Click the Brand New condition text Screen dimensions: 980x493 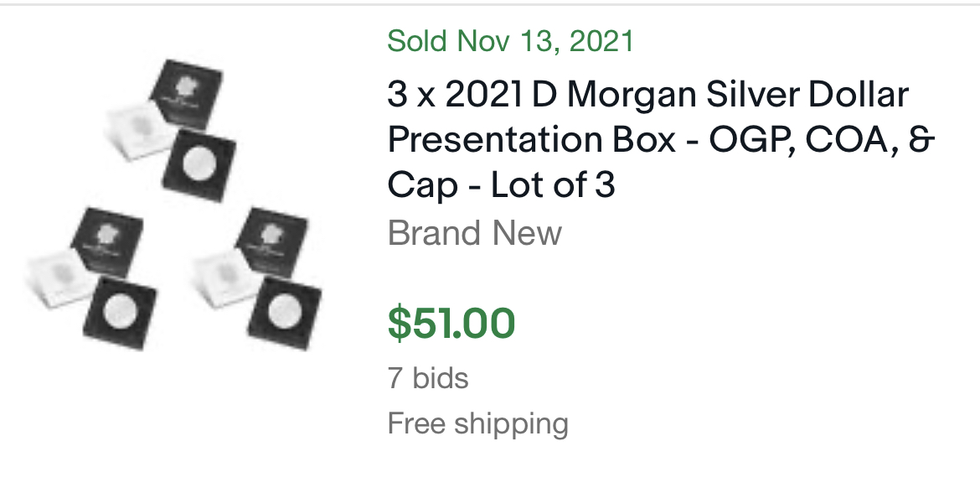click(474, 233)
